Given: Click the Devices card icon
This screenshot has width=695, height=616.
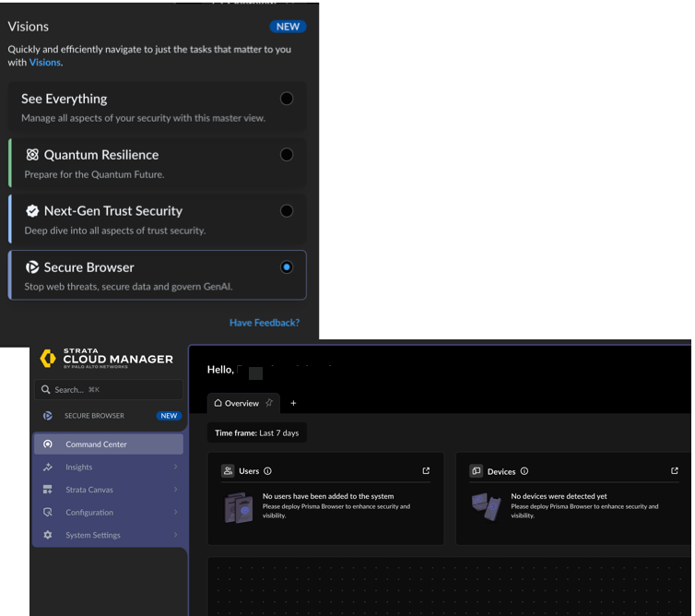Looking at the screenshot, I should [x=476, y=471].
